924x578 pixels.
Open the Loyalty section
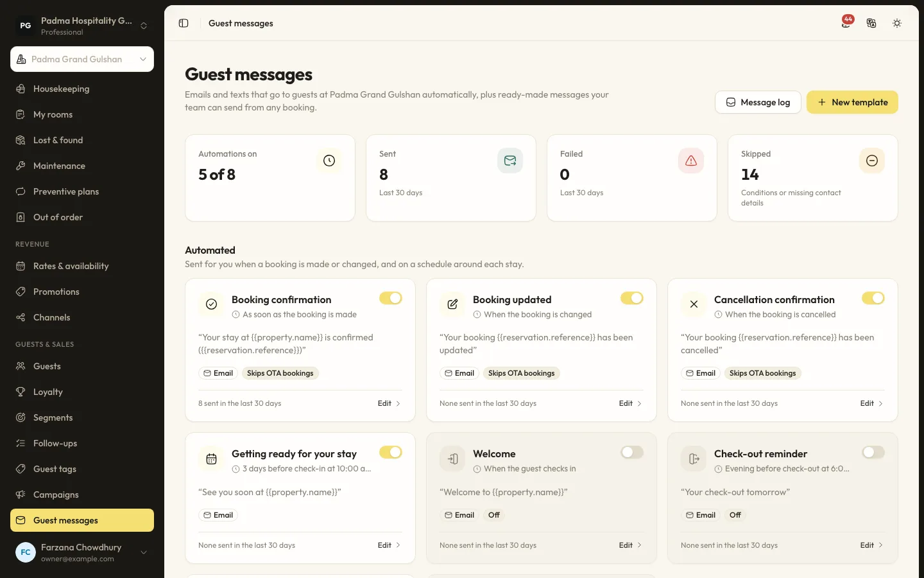tap(82, 392)
